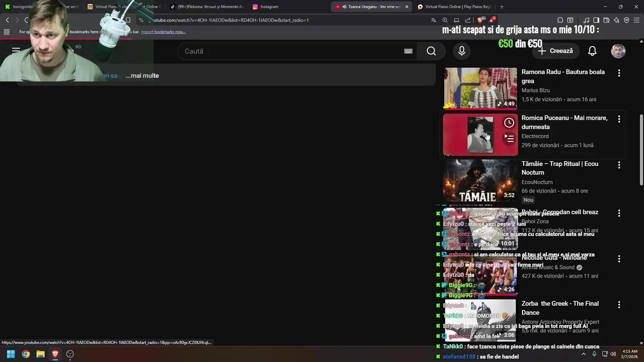The width and height of the screenshot is (644, 362).
Task: Open Zorba the Greek - The Final Dance title
Action: coord(560,308)
